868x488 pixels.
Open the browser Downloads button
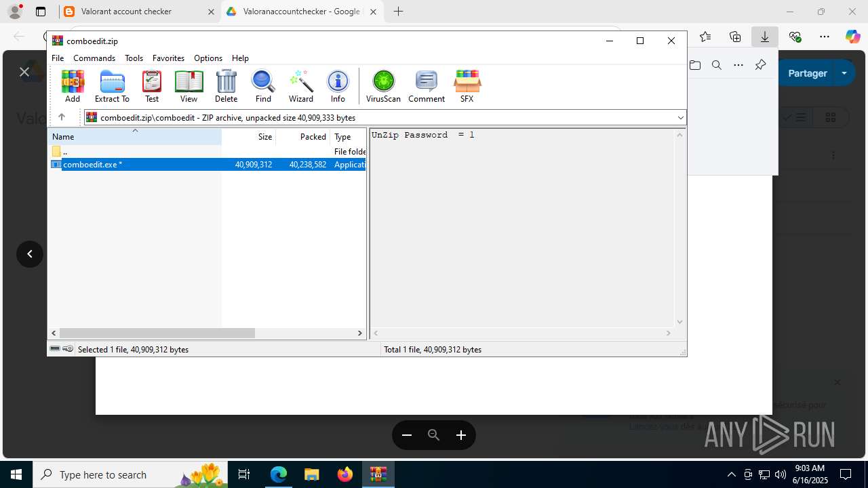[765, 37]
